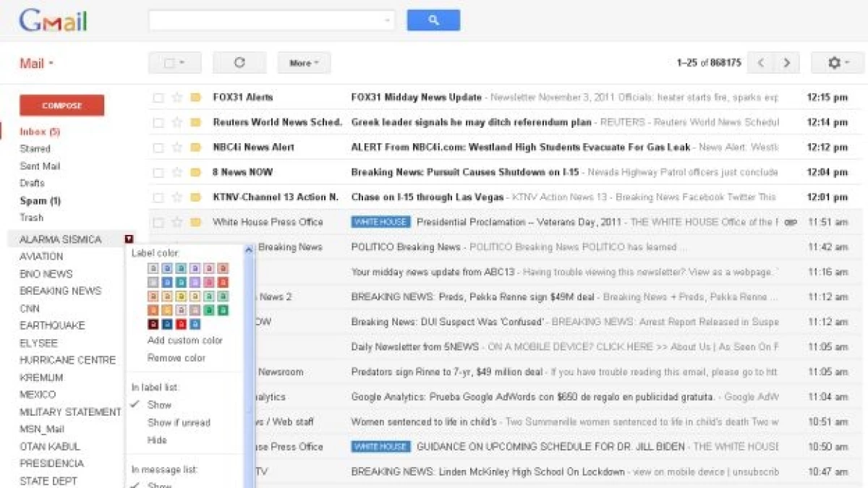The image size is (868, 488).
Task: Toggle importance marker on NBC4i News Alert email
Action: tap(195, 147)
